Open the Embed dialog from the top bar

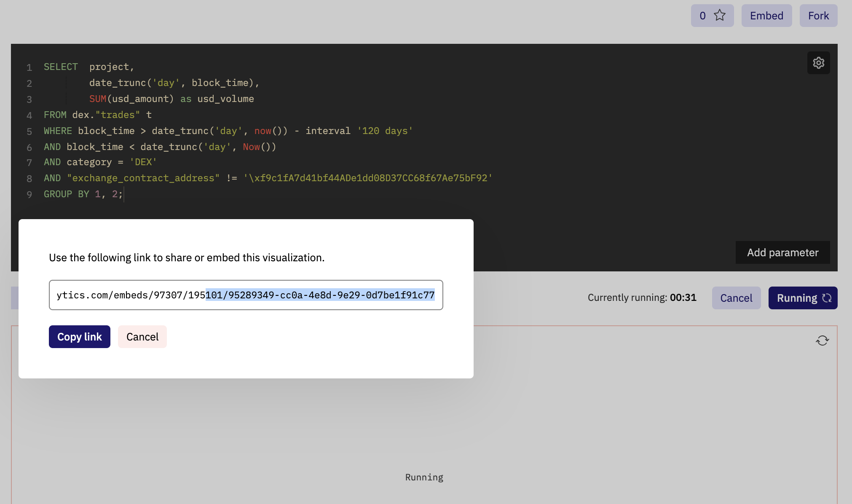[x=766, y=16]
